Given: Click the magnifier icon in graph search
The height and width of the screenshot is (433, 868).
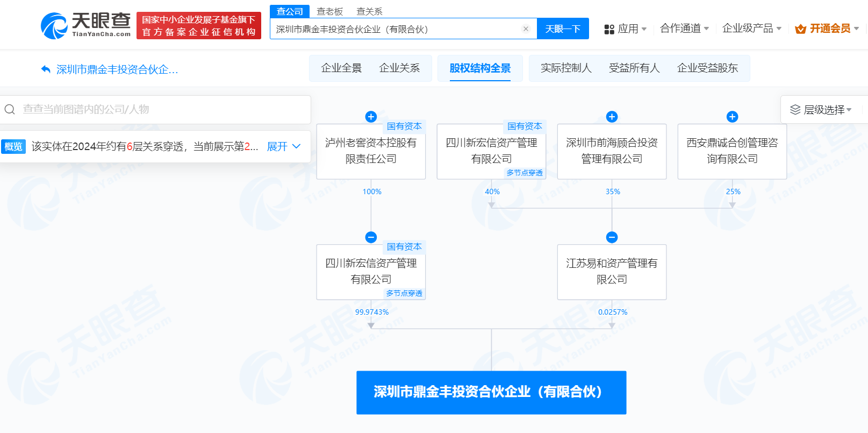Looking at the screenshot, I should 10,110.
